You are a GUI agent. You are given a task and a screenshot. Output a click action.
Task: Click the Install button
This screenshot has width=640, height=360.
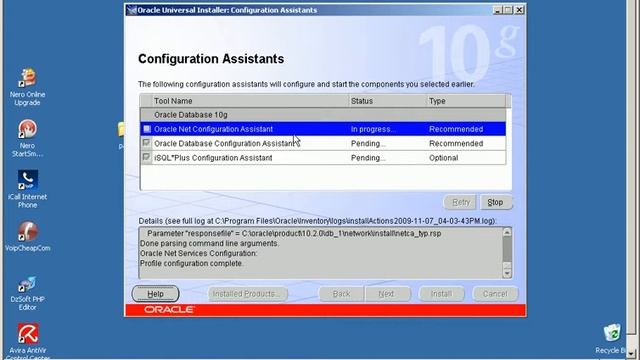tap(441, 294)
